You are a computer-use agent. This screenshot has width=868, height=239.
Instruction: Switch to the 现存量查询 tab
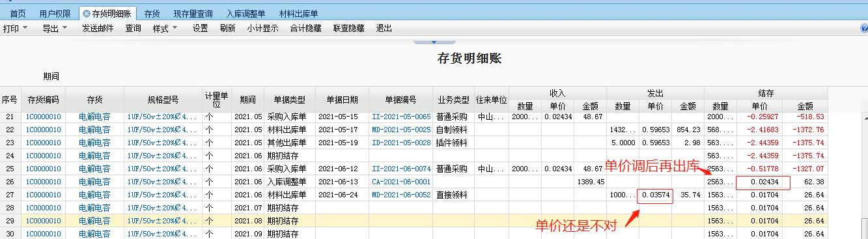pos(193,13)
